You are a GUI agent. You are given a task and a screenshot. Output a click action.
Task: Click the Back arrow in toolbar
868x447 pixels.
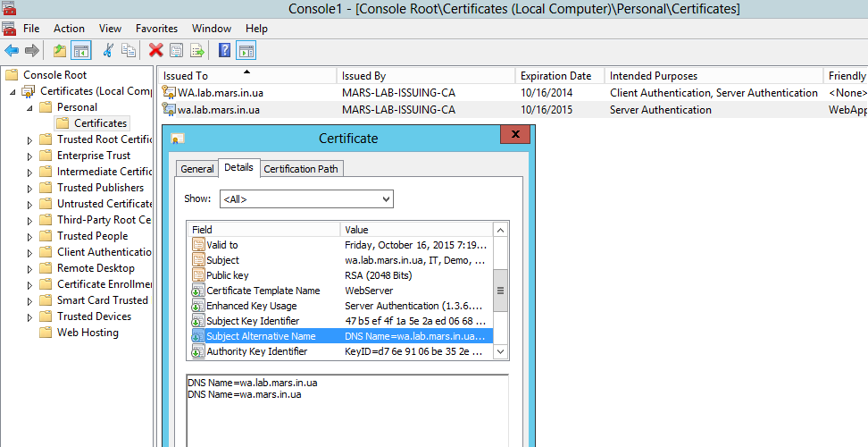(x=12, y=51)
